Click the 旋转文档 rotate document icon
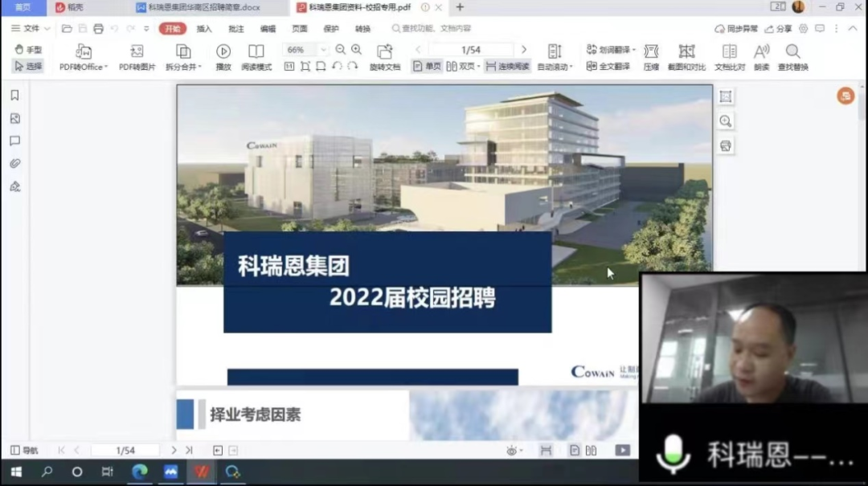The width and height of the screenshot is (868, 486). (384, 52)
